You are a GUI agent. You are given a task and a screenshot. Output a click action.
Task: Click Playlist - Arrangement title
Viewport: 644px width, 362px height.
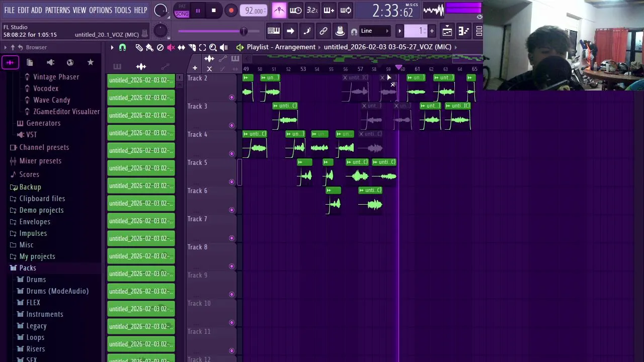281,47
